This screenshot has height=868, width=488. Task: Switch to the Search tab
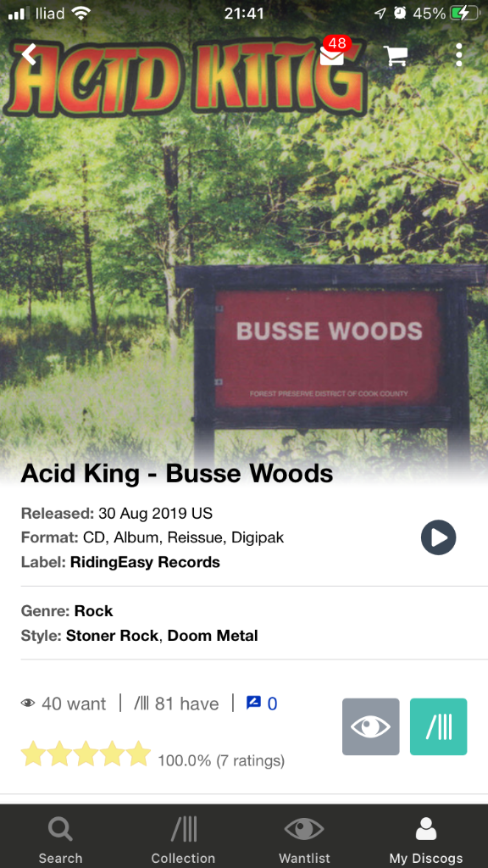tap(60, 840)
